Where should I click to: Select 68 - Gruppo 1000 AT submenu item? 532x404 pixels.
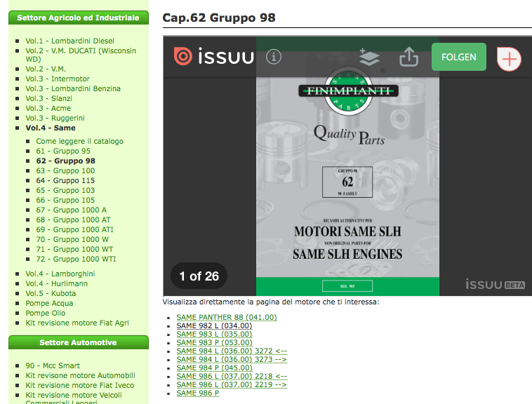click(73, 220)
